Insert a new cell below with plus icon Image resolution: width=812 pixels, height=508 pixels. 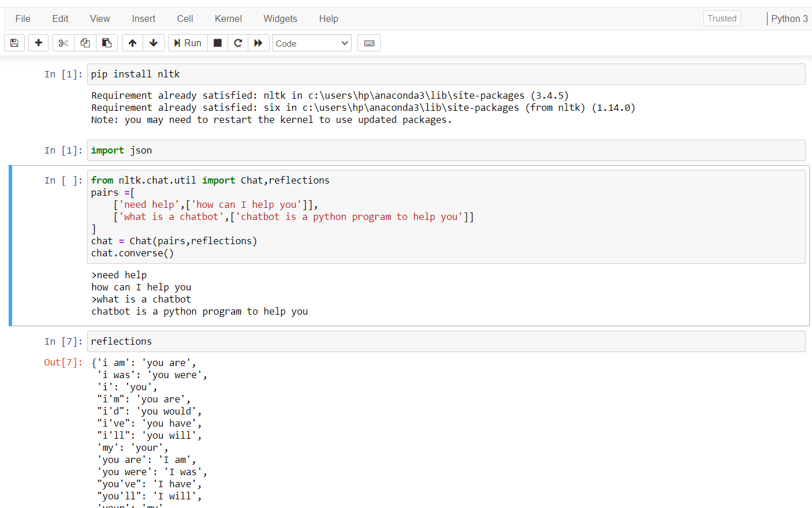(39, 43)
